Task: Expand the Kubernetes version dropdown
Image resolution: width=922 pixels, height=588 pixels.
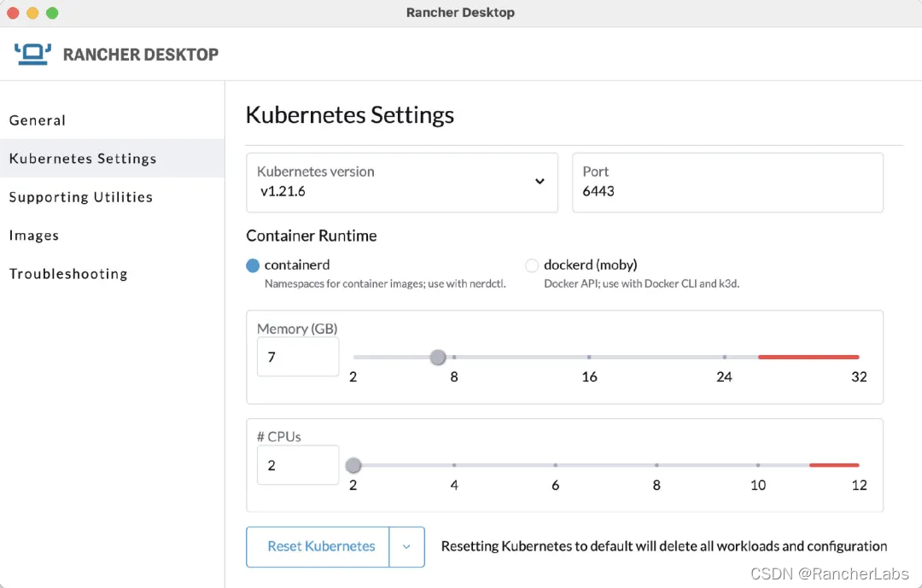Action: (402, 183)
